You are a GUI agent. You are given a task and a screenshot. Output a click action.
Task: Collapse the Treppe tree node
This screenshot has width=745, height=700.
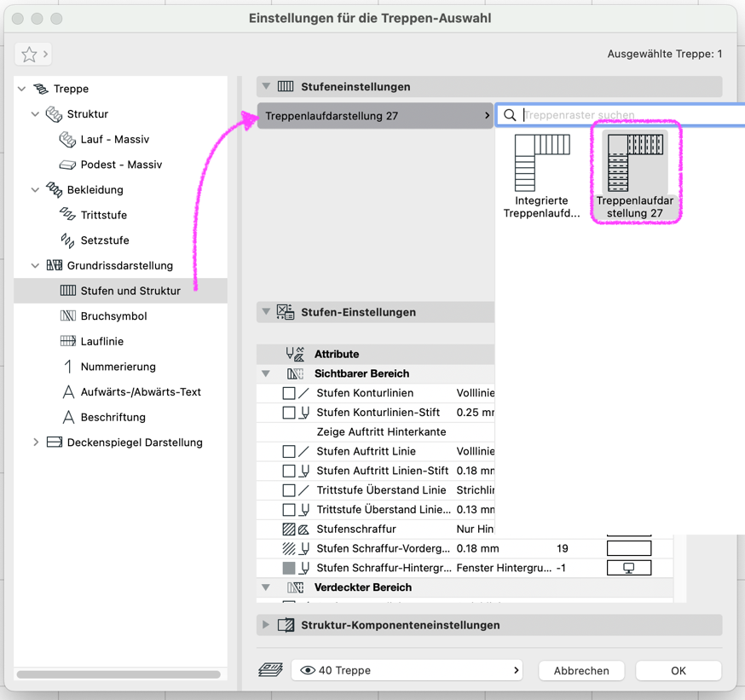[x=21, y=89]
